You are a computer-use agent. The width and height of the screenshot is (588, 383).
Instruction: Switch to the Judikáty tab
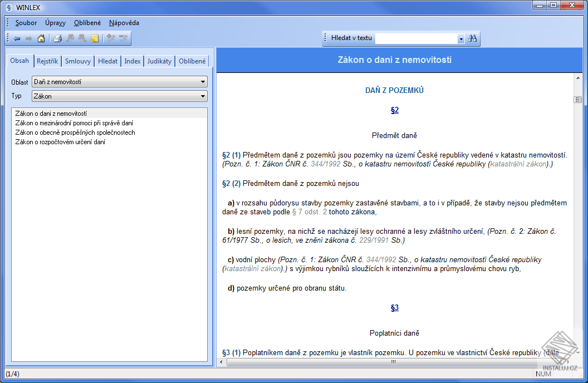point(159,61)
